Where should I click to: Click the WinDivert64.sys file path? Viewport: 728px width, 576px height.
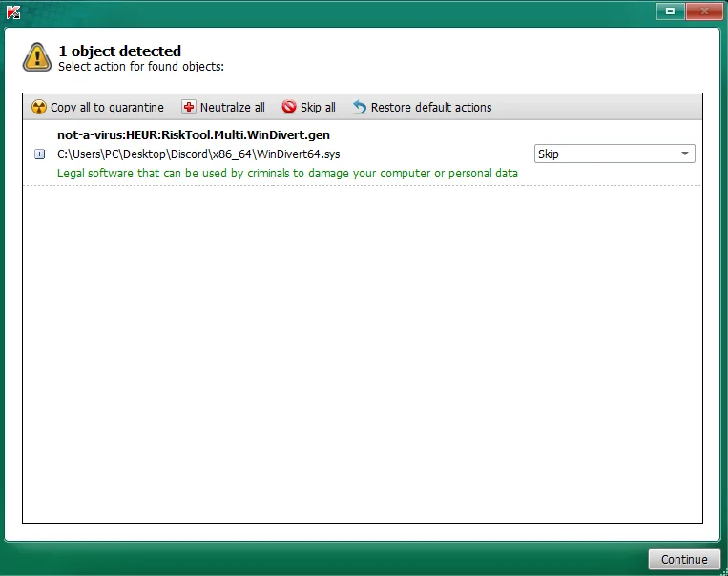198,154
